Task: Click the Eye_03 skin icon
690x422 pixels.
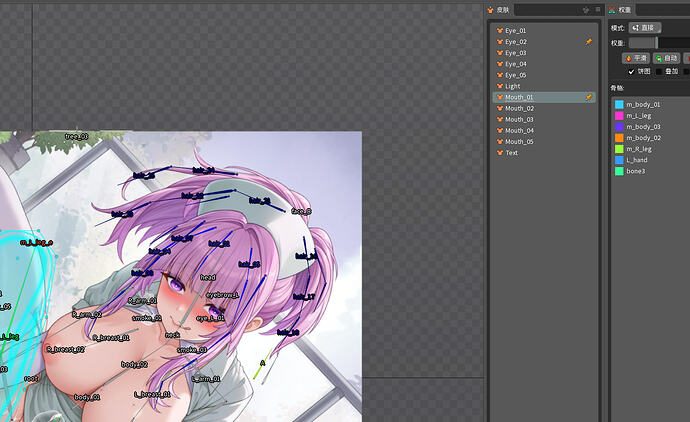Action: click(499, 53)
